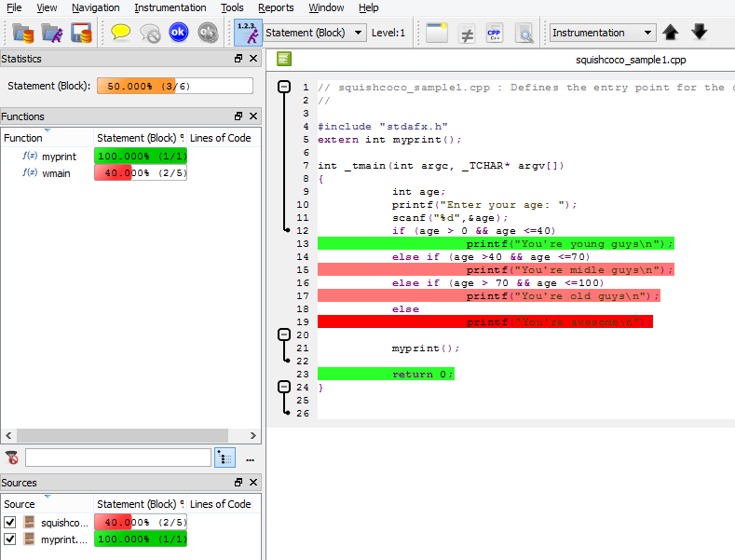735x560 pixels.
Task: Jump to next instrumentation with down arrow
Action: pyautogui.click(x=699, y=33)
